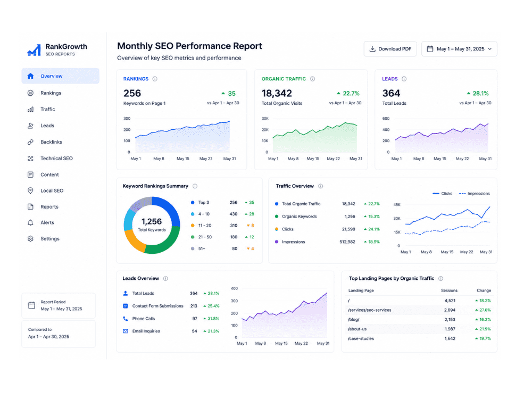Click the Email Inquiries envelope icon
The width and height of the screenshot is (532, 399).
pyautogui.click(x=126, y=331)
